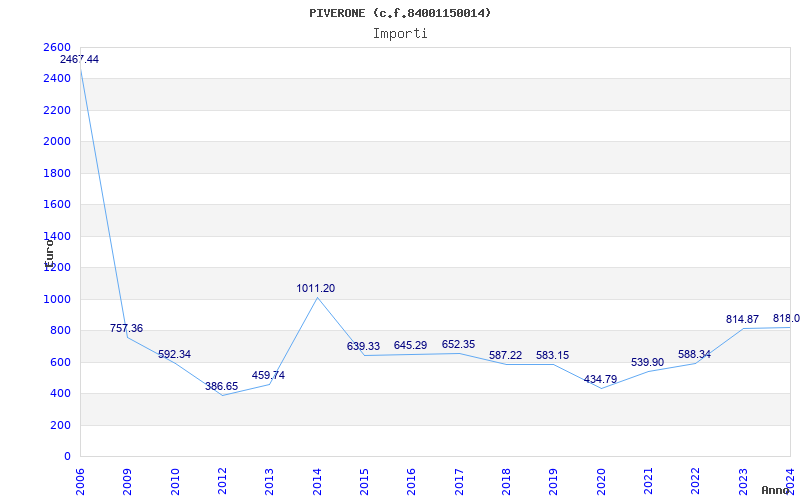Select x-axis year 2006
The height and width of the screenshot is (500, 800).
81,481
